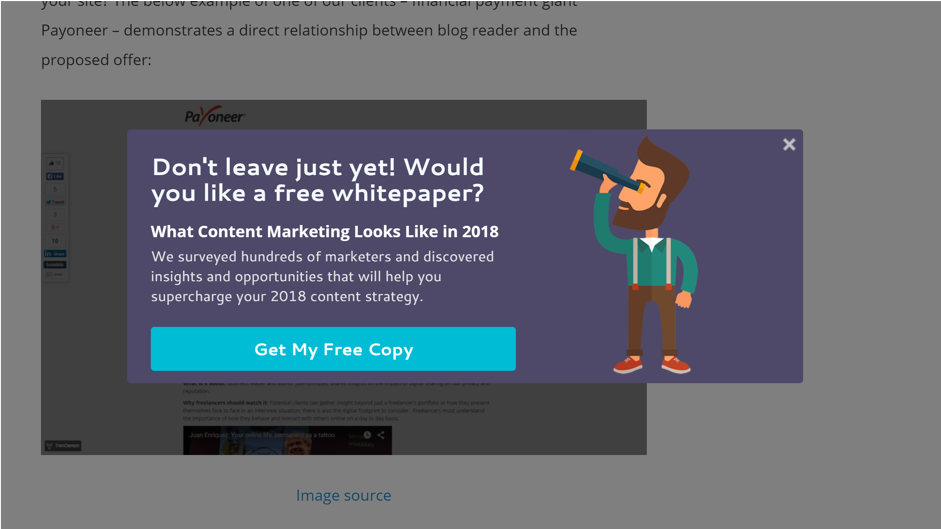The height and width of the screenshot is (529, 941).
Task: Click the Juan Enriquez video thumbnail
Action: click(287, 440)
